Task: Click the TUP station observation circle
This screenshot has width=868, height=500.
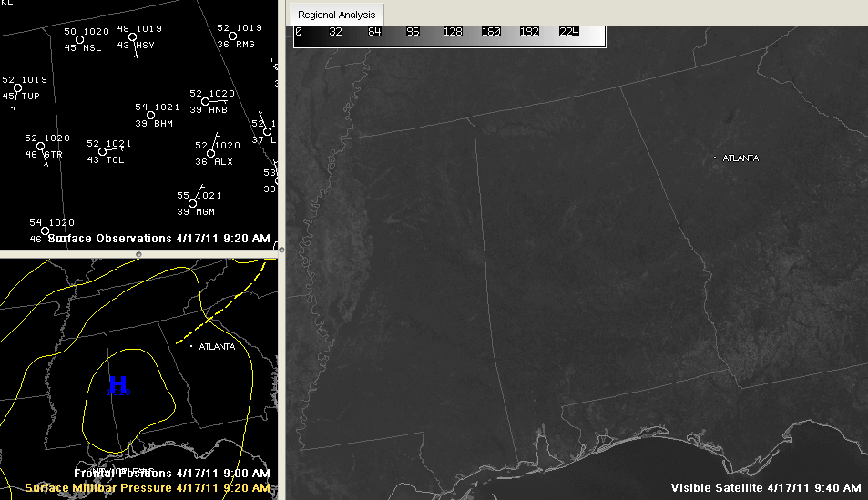Action: tap(17, 88)
